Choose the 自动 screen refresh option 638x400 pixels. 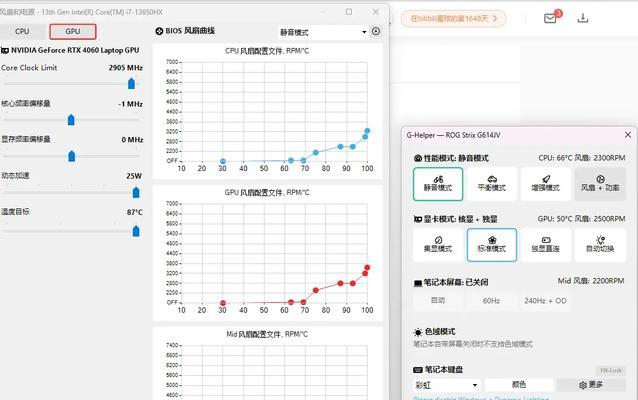click(x=438, y=301)
